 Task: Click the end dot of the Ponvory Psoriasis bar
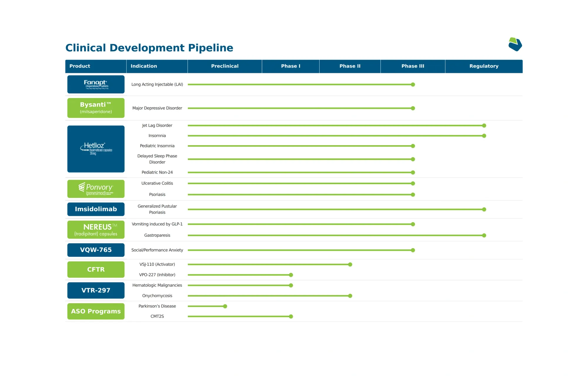[x=413, y=195]
